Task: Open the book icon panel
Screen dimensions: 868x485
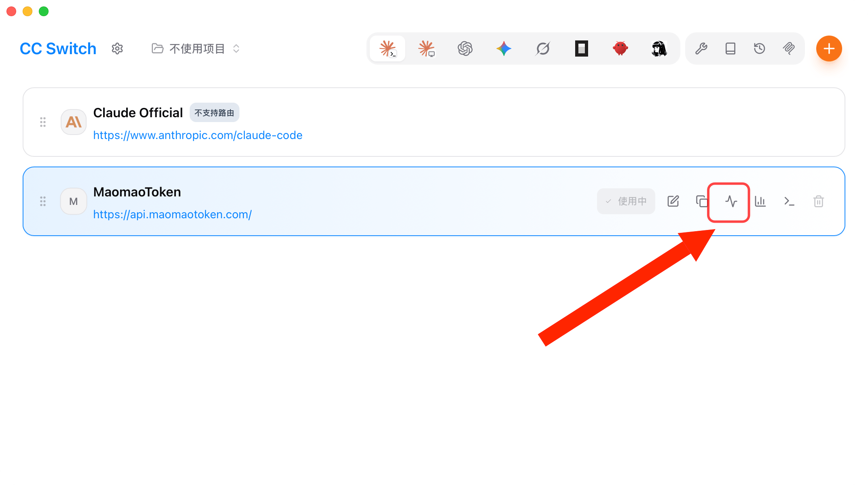Action: pyautogui.click(x=730, y=48)
